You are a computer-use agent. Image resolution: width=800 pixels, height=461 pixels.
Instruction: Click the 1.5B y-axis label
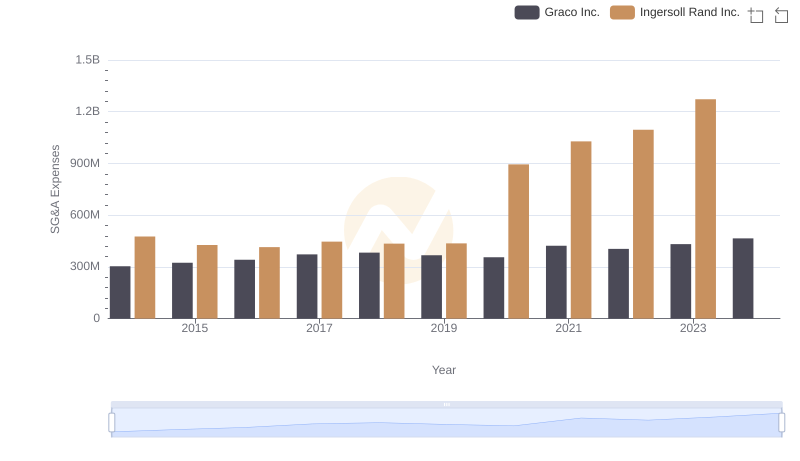[x=88, y=60]
